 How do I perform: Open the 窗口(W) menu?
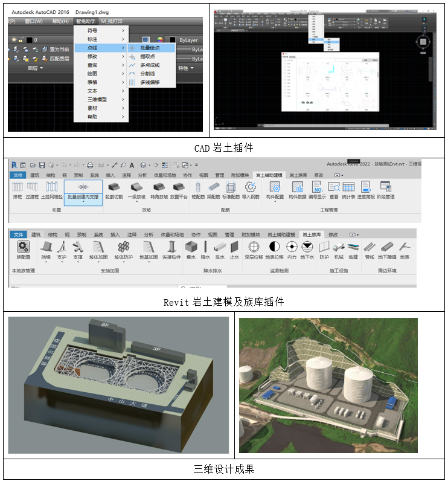click(34, 21)
